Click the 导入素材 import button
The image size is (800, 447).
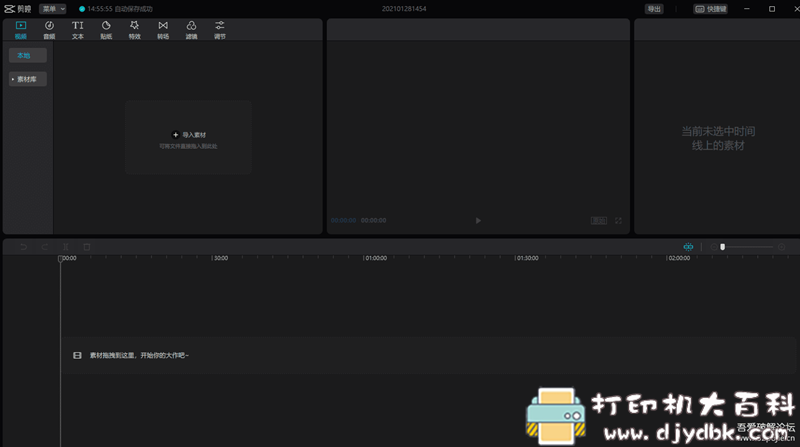[x=189, y=135]
